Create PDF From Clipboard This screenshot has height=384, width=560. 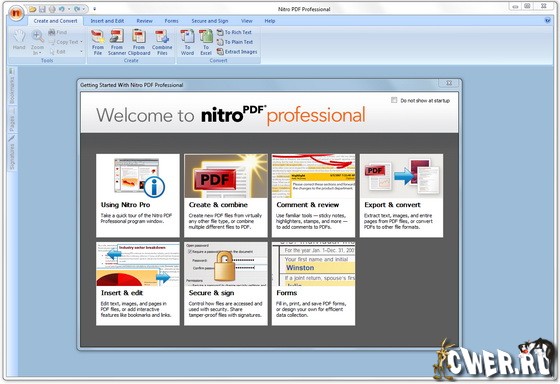point(139,43)
